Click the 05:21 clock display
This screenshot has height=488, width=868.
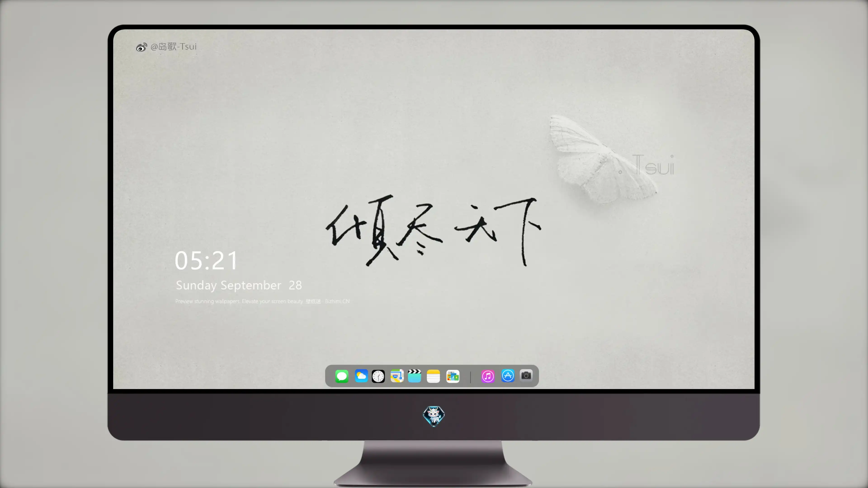pyautogui.click(x=206, y=261)
